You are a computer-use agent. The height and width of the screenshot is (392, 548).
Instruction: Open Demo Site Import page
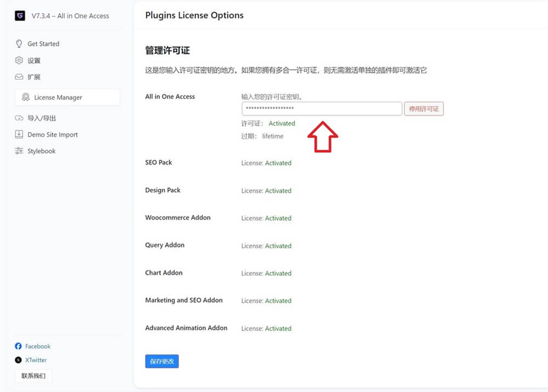[53, 135]
